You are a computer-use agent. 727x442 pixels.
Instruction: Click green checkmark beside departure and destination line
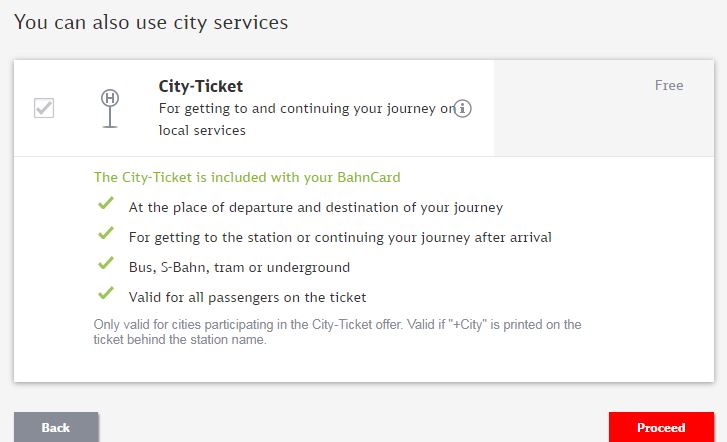[x=106, y=203]
